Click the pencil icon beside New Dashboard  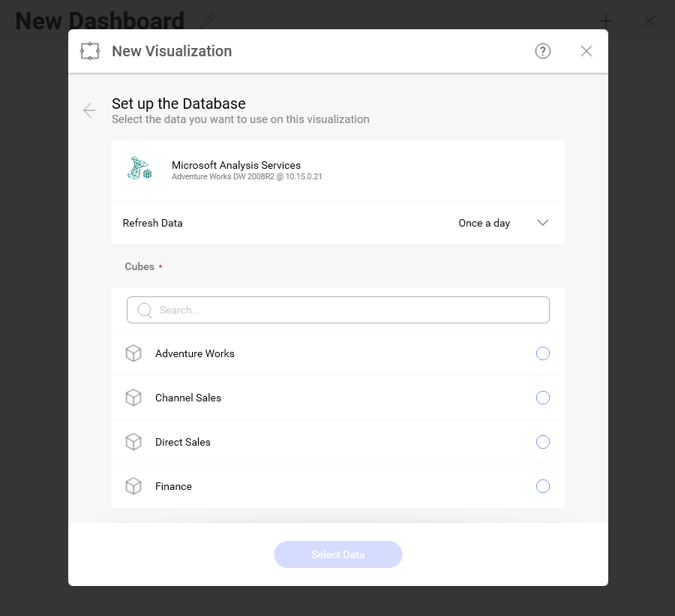207,21
